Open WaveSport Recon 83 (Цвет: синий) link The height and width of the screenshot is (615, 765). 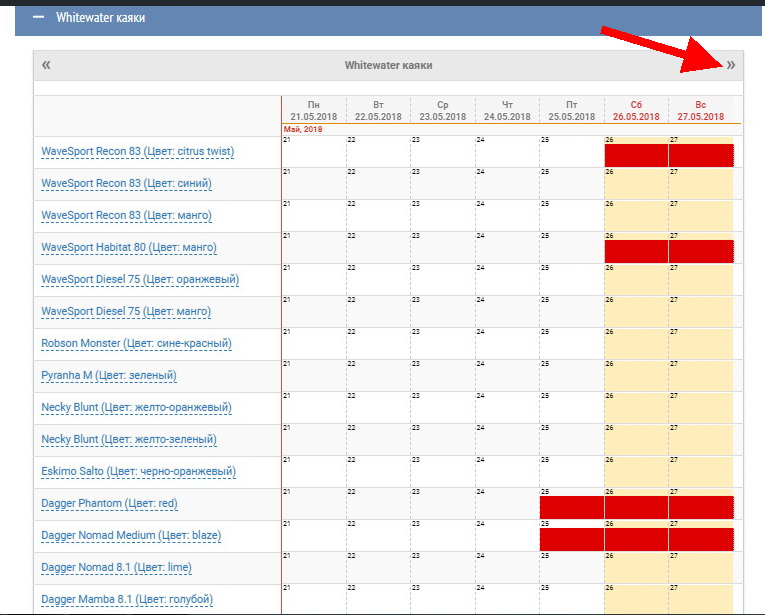126,184
